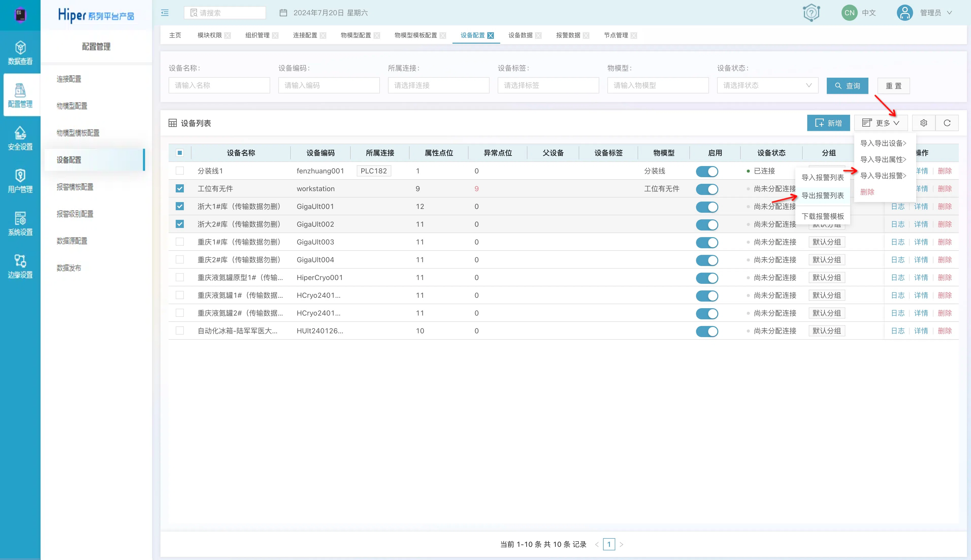The width and height of the screenshot is (971, 560).
Task: Close the 设备配置 tab
Action: pos(491,35)
